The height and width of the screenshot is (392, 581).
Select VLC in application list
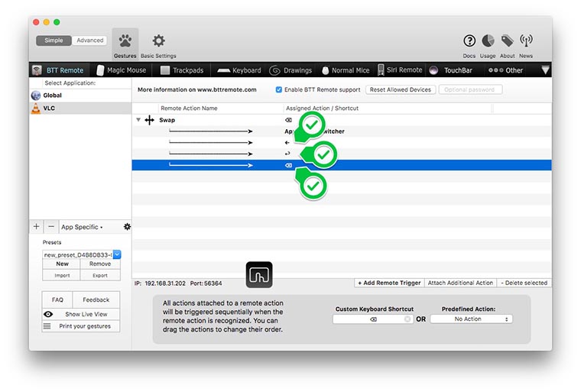80,109
